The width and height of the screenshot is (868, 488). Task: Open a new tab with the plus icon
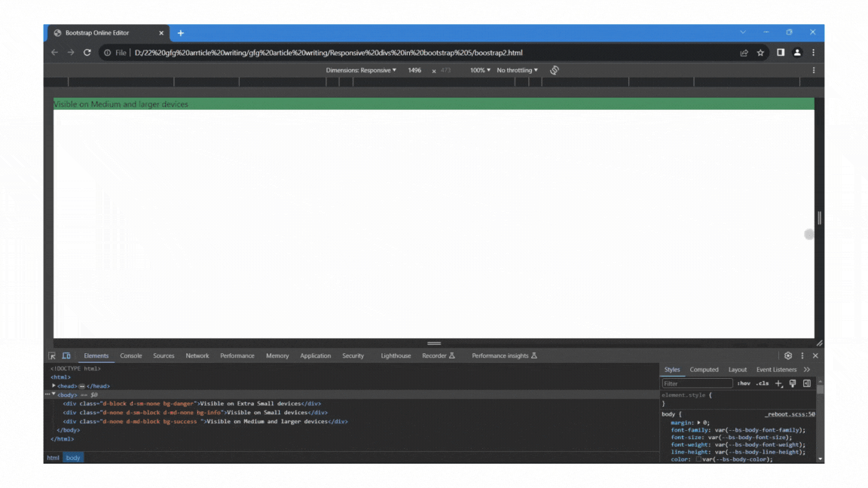click(181, 33)
